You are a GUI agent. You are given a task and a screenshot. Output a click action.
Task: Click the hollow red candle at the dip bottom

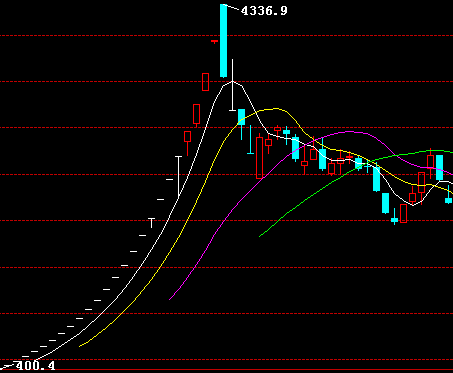tap(403, 213)
